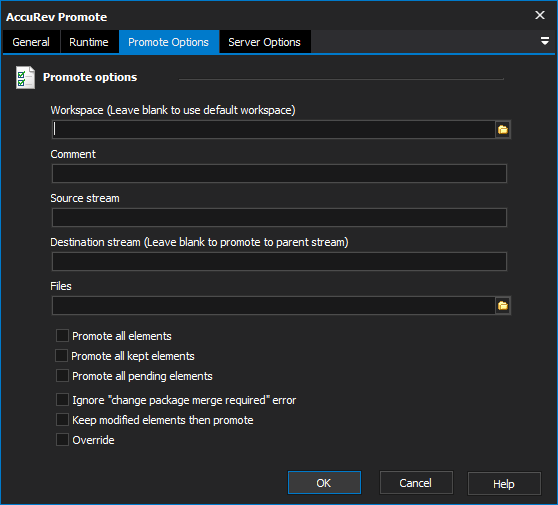Focus the Source stream field

[279, 217]
